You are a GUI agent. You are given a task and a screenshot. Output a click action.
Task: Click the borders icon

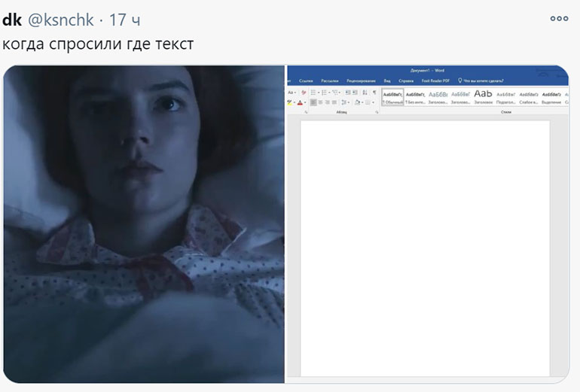368,102
